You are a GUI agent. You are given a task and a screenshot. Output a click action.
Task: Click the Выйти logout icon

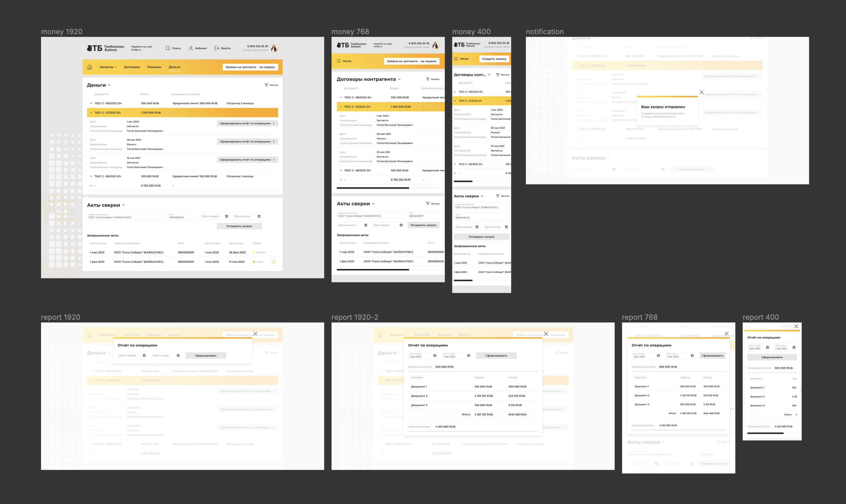(217, 48)
